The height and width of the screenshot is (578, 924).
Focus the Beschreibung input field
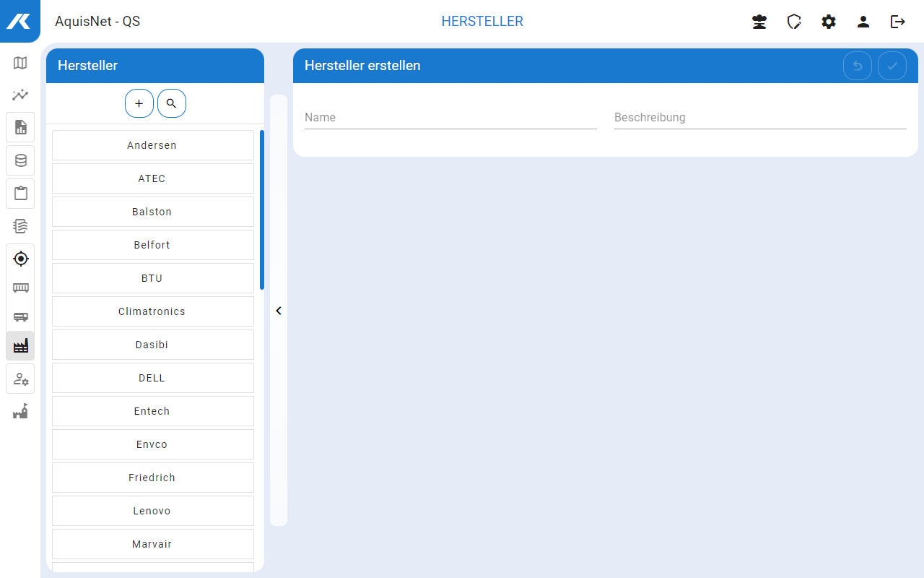click(x=759, y=118)
